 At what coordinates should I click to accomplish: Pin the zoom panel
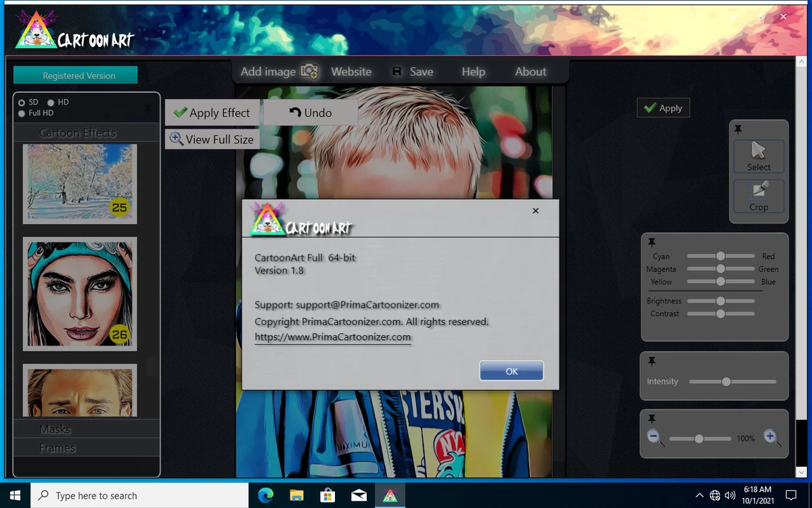pos(652,419)
